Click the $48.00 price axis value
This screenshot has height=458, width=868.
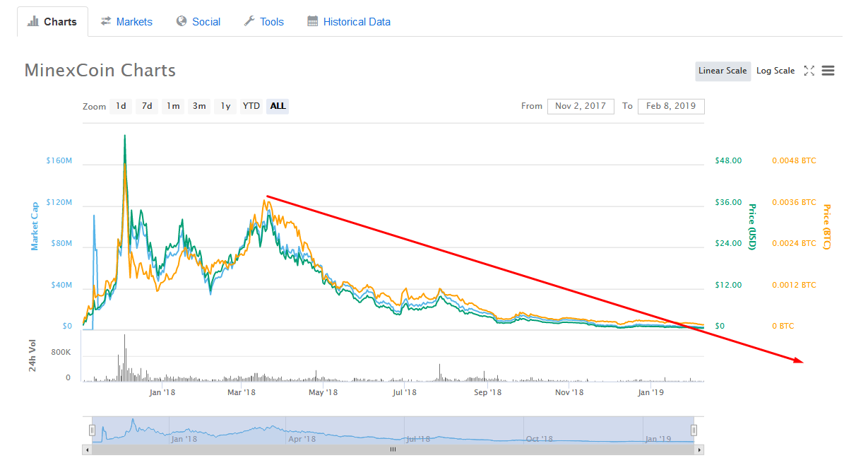[x=728, y=160]
